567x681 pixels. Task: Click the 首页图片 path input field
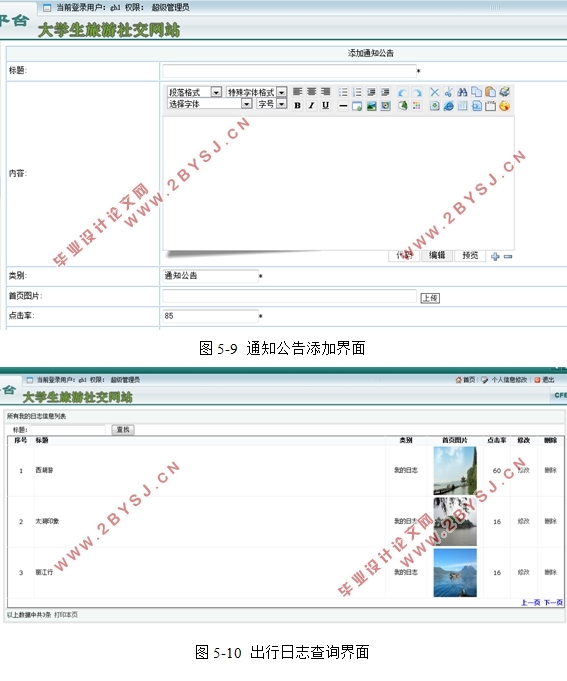pyautogui.click(x=289, y=296)
